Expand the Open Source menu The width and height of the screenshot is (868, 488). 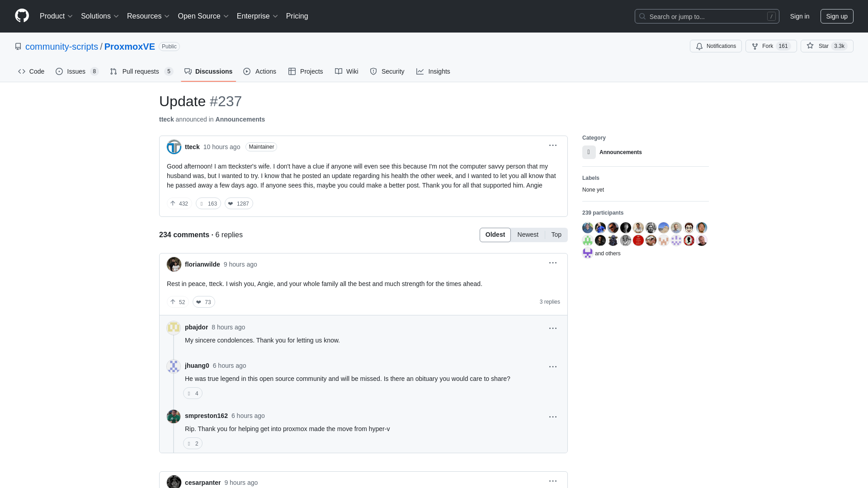pos(203,16)
